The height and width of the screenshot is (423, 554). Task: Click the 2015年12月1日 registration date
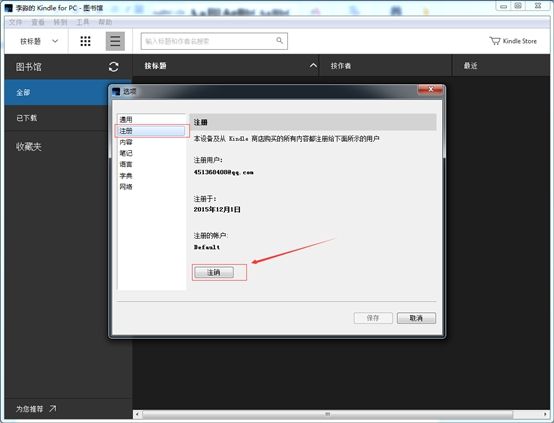pyautogui.click(x=217, y=210)
